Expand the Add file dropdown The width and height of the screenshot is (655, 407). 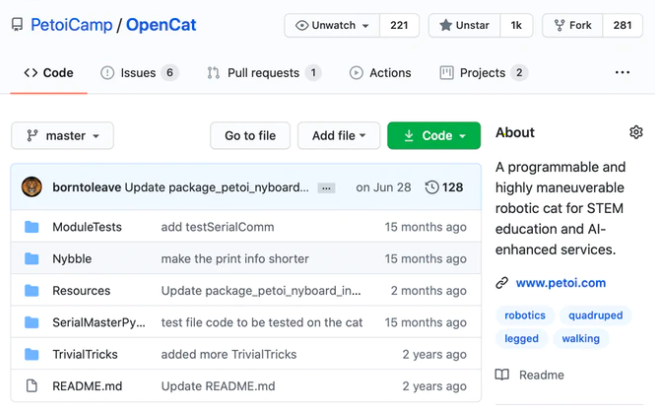[x=338, y=136]
